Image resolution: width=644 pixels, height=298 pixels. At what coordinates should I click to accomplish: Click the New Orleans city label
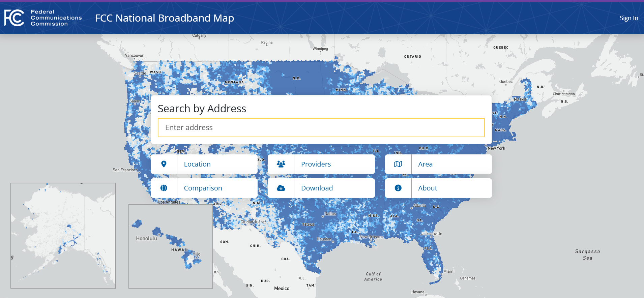point(371,237)
